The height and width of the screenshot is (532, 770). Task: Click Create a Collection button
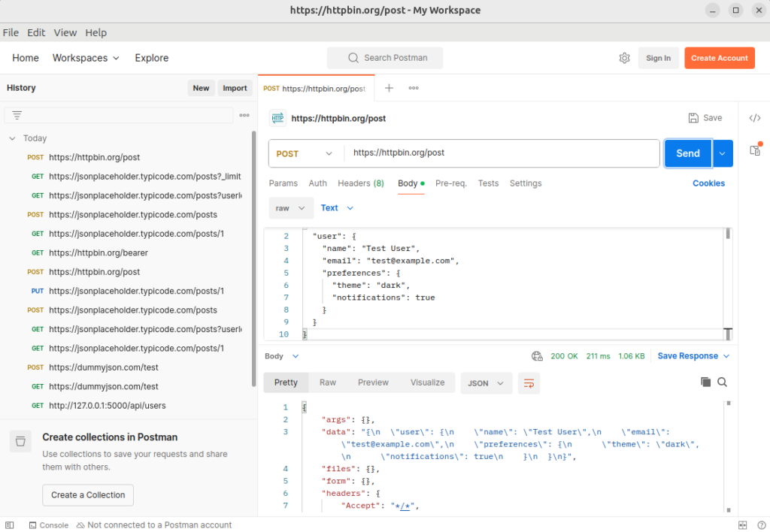click(x=88, y=495)
